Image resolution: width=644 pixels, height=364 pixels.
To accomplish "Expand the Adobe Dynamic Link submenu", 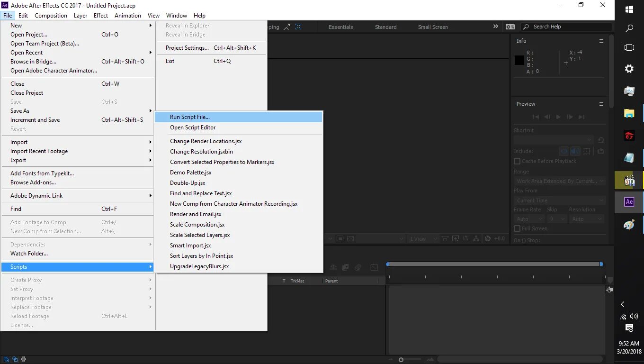I will click(x=78, y=196).
